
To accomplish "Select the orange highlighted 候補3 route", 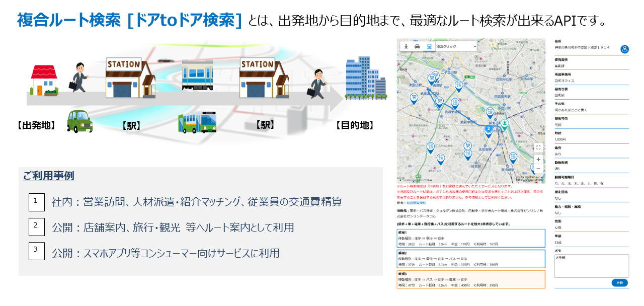I will (x=470, y=279).
